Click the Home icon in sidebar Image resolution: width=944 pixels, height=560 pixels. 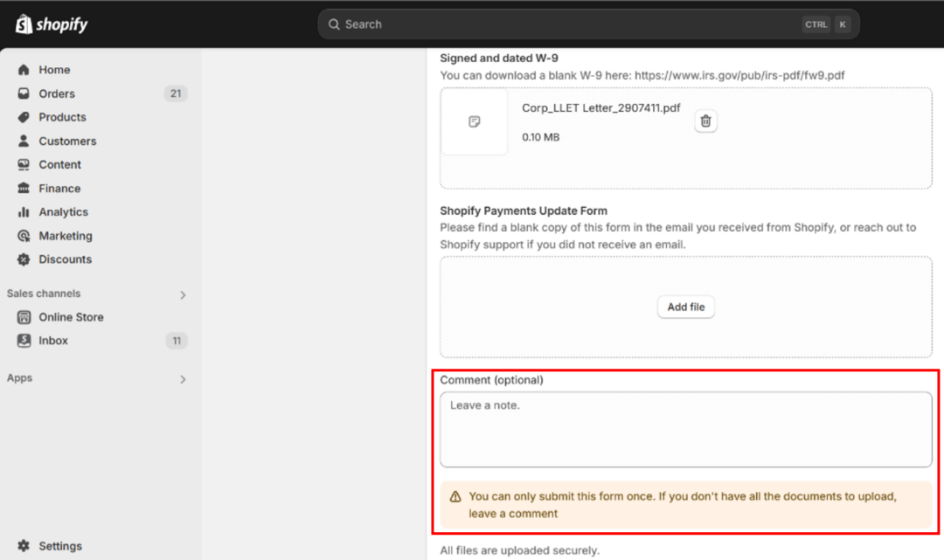pos(24,70)
